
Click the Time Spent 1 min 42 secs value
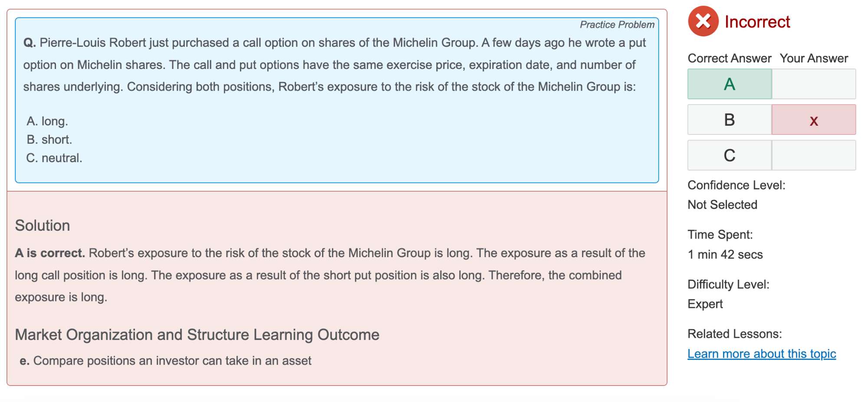click(x=725, y=255)
